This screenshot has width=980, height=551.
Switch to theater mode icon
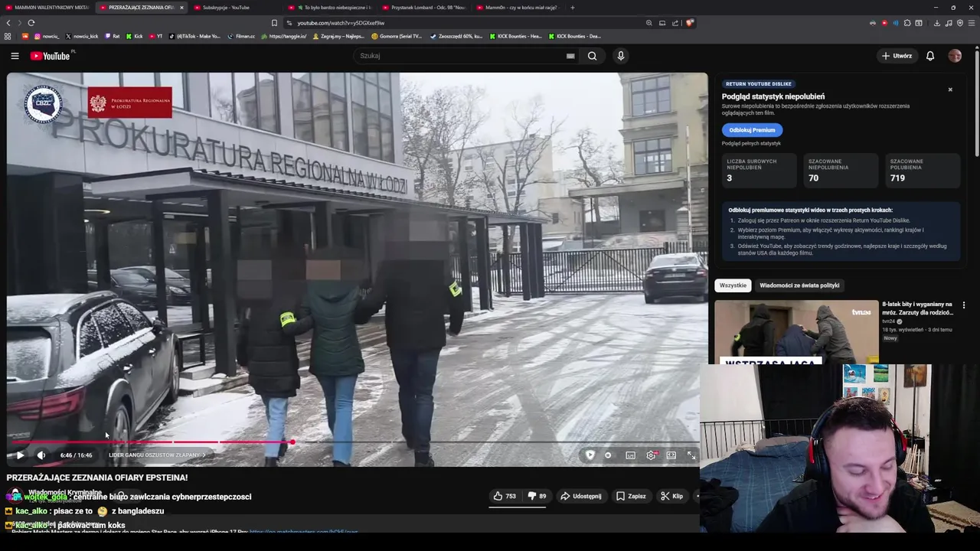tap(671, 455)
